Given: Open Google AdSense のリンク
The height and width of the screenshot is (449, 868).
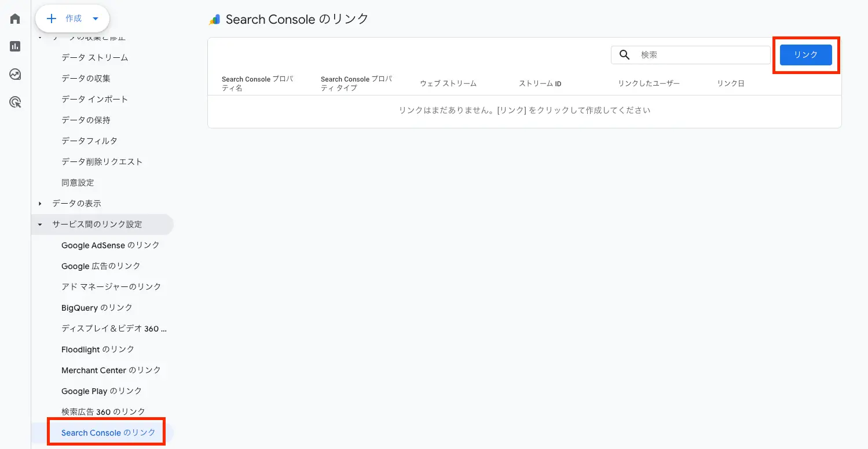Looking at the screenshot, I should coord(110,245).
